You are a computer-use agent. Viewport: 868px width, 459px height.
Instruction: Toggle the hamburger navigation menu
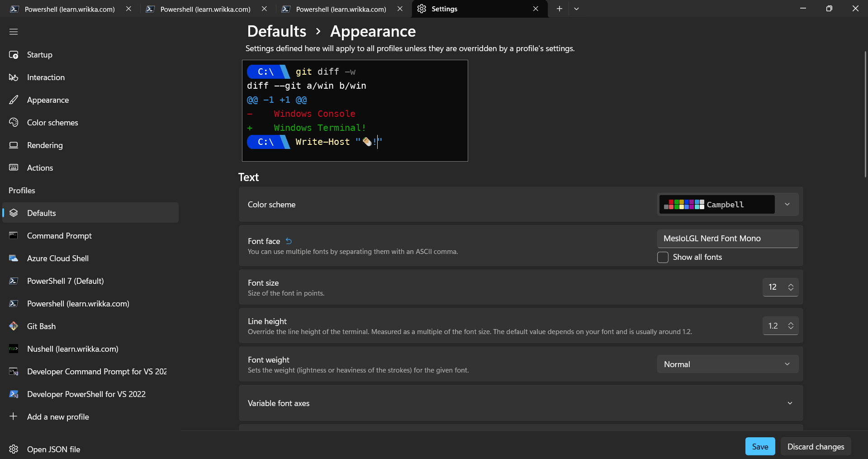[14, 32]
